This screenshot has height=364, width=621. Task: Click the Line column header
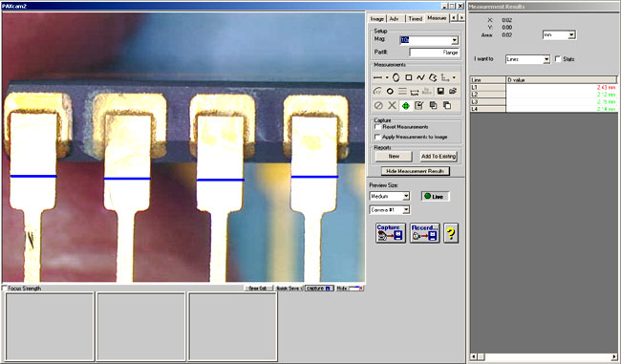point(488,80)
